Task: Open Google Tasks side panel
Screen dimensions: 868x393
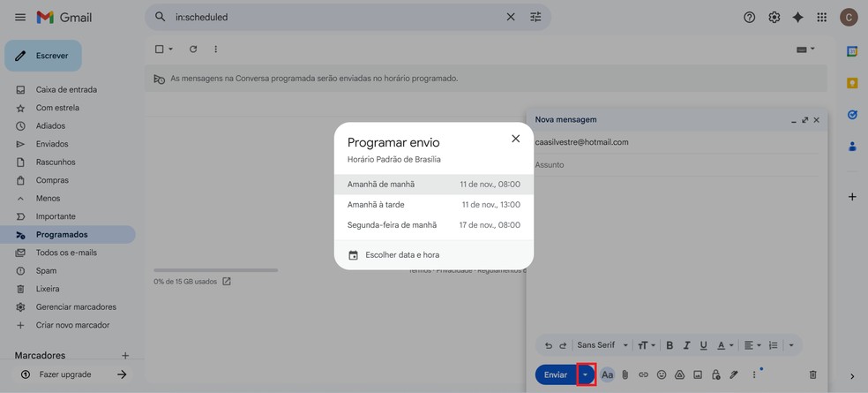Action: click(852, 115)
